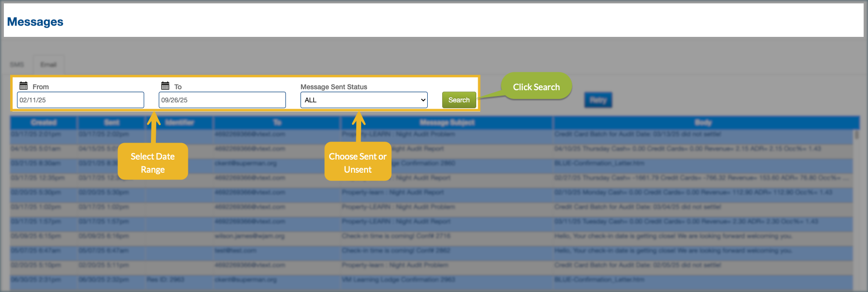The width and height of the screenshot is (868, 292).
Task: Open the Message Sent Status dropdown
Action: tap(364, 100)
